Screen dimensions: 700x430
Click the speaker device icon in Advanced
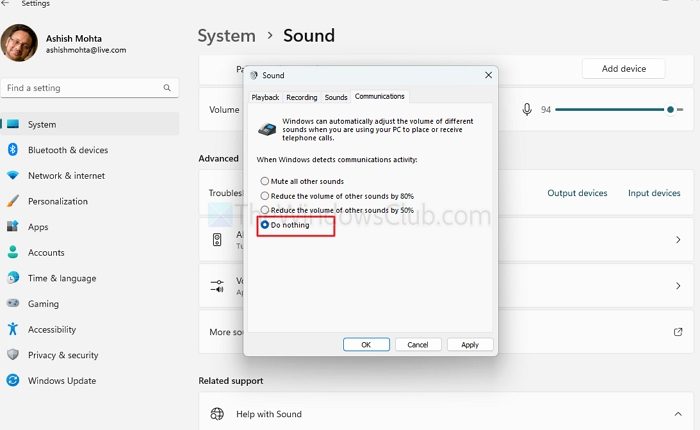(217, 240)
